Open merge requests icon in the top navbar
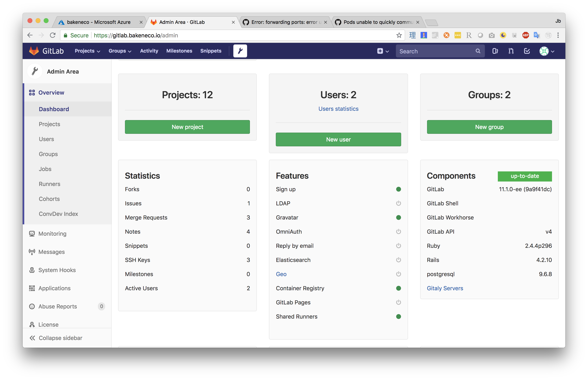Image resolution: width=588 pixels, height=380 pixels. click(511, 51)
